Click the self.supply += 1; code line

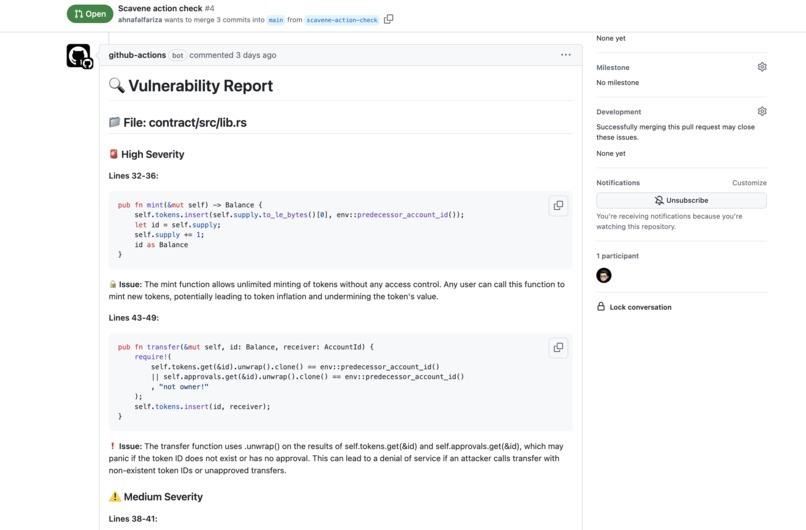[x=169, y=234]
